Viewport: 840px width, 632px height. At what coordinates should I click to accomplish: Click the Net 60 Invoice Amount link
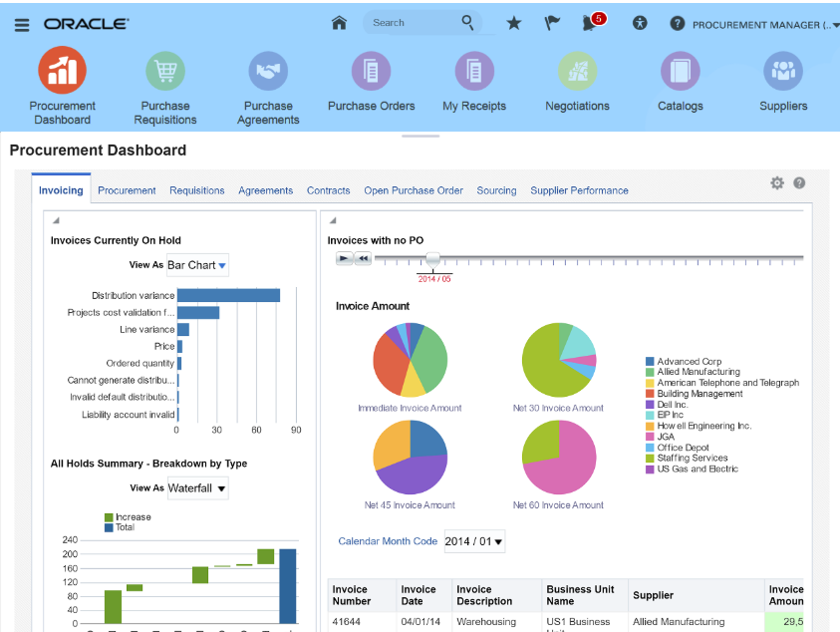(x=558, y=505)
